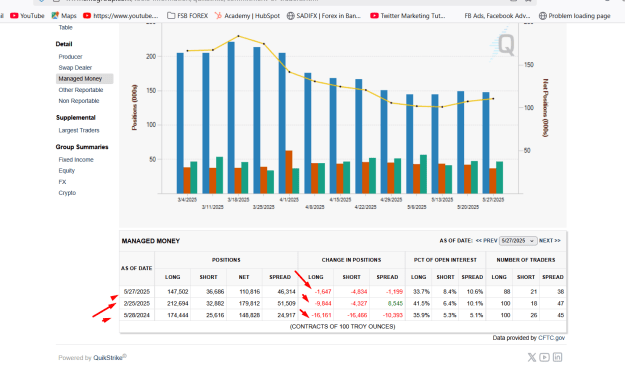
Task: Open the https://www.youtube... bookmark
Action: tap(121, 16)
